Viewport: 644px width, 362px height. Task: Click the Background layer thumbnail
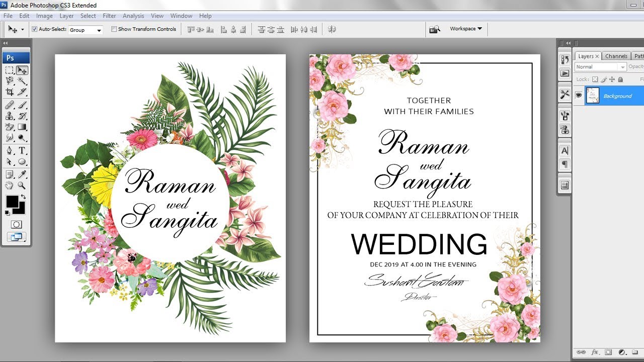[593, 96]
